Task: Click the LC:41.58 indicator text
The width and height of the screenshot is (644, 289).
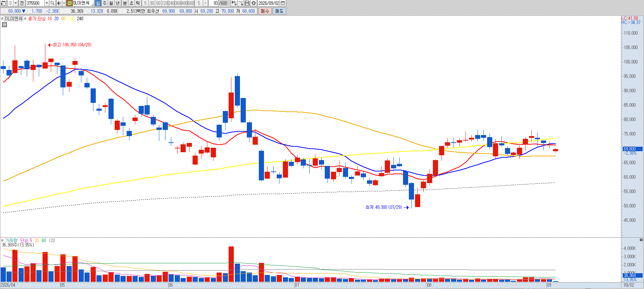Action: tap(630, 18)
